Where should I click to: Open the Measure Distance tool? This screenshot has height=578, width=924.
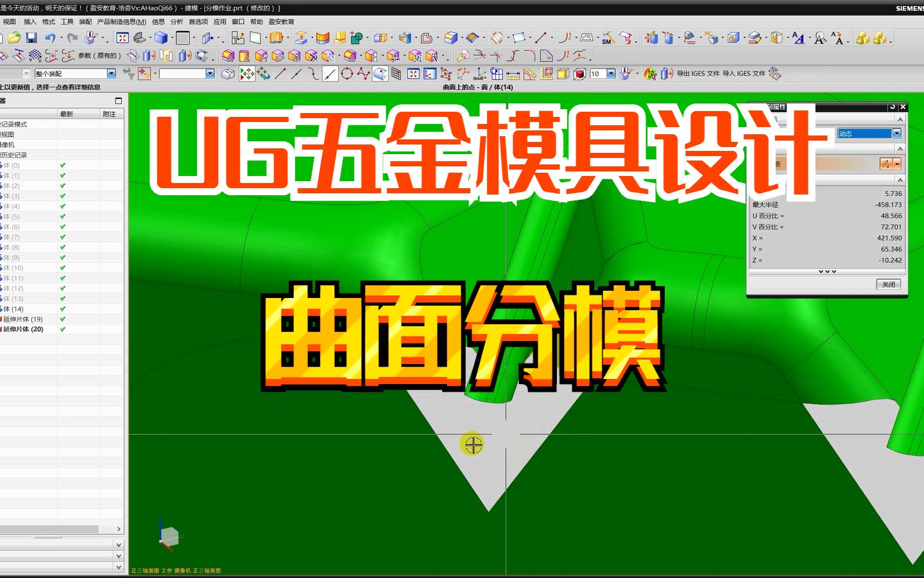(x=511, y=73)
